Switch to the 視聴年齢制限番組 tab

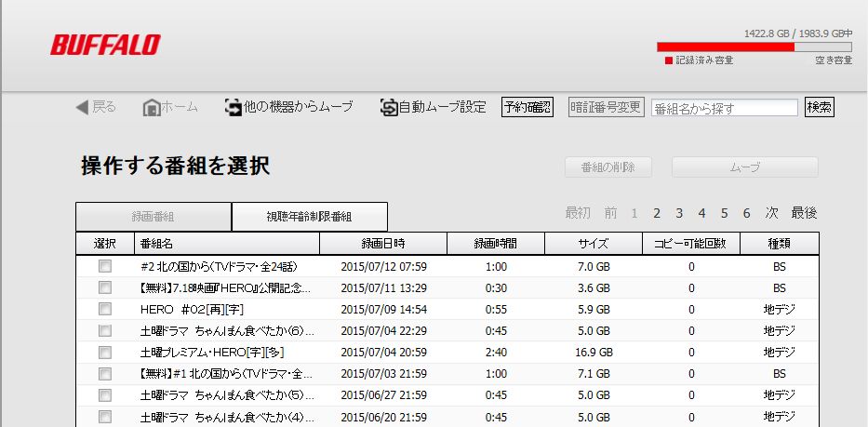(310, 217)
